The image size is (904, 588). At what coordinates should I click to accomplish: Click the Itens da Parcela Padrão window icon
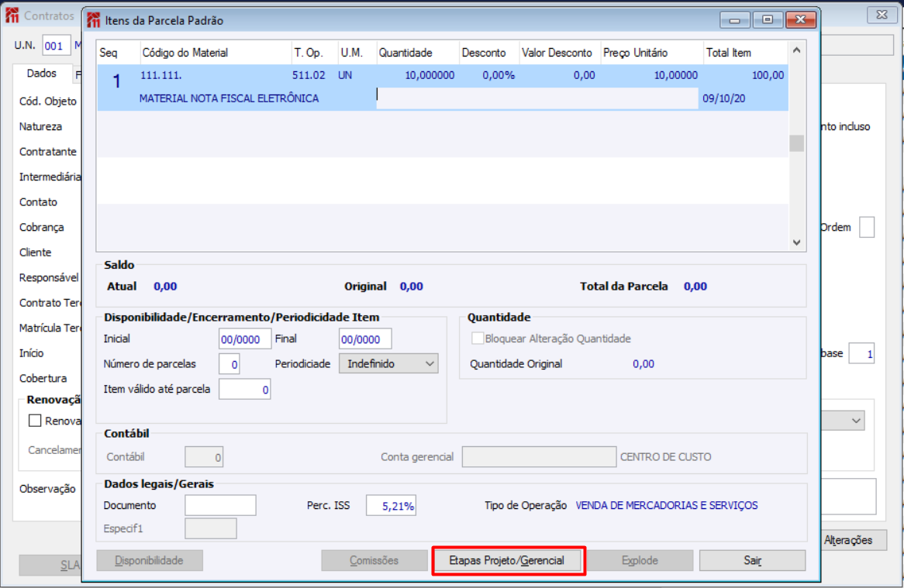(x=93, y=20)
